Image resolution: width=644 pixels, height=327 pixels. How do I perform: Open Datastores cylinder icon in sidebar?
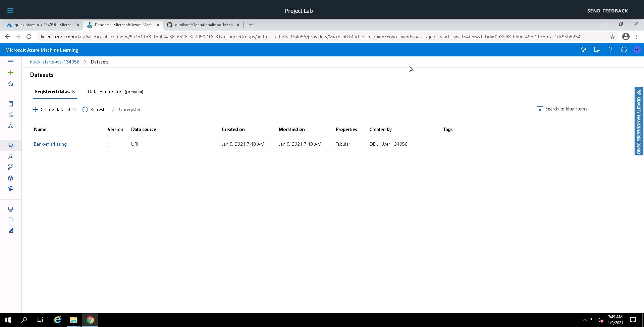point(11,220)
